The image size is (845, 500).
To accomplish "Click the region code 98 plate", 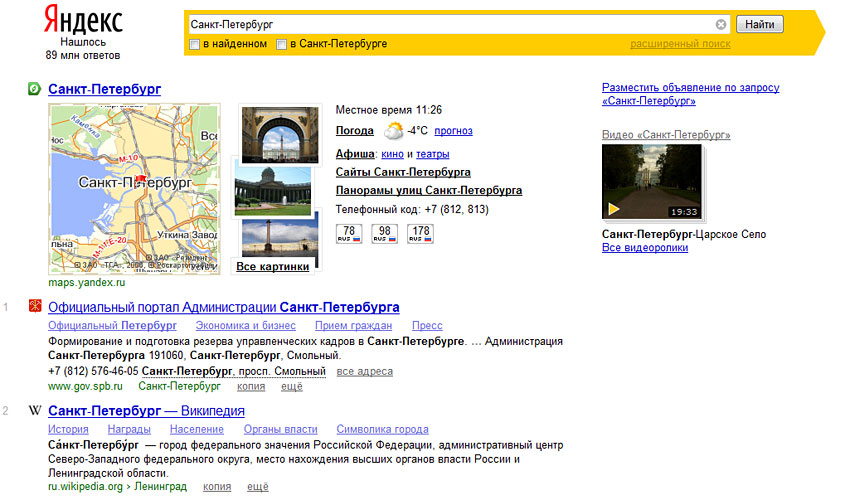I will click(385, 234).
